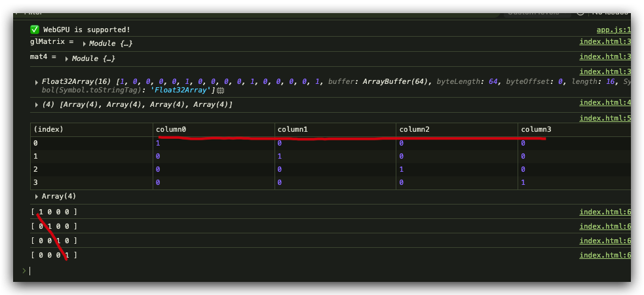
Task: Open index.html link for [ 0 1 0 0 ]
Action: pos(605,226)
